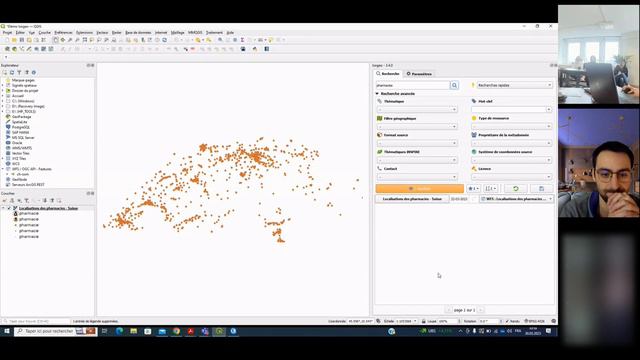Click the save search disk icon button
Viewport: 640px width, 360px height.
point(542,189)
